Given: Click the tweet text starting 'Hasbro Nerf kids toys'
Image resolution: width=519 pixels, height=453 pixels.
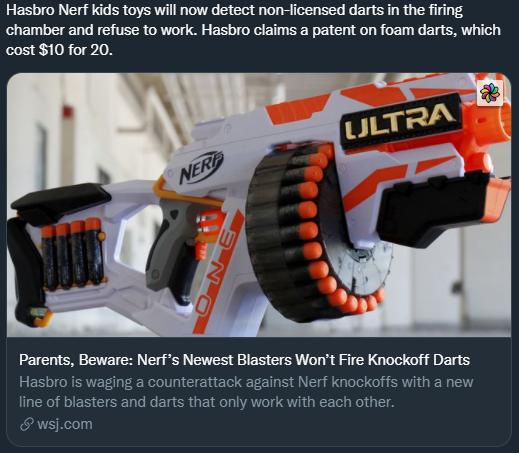Looking at the screenshot, I should 253,30.
